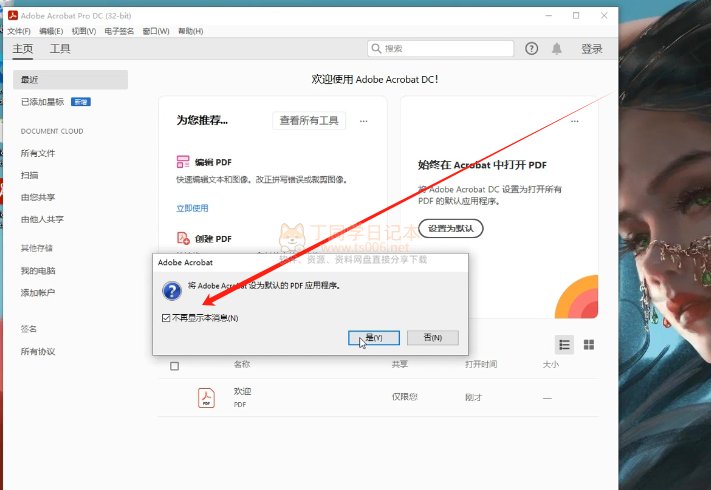
Task: Click the 编辑 PDF tool icon
Action: pos(183,162)
